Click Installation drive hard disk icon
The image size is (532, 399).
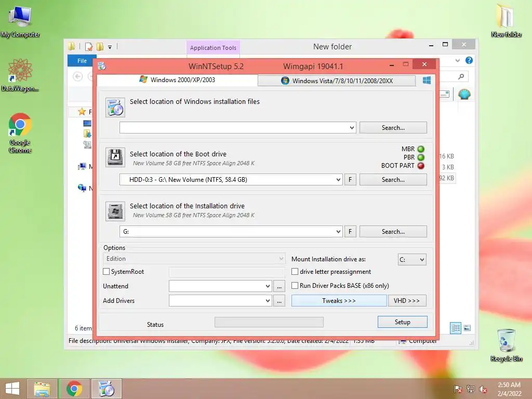(x=115, y=211)
